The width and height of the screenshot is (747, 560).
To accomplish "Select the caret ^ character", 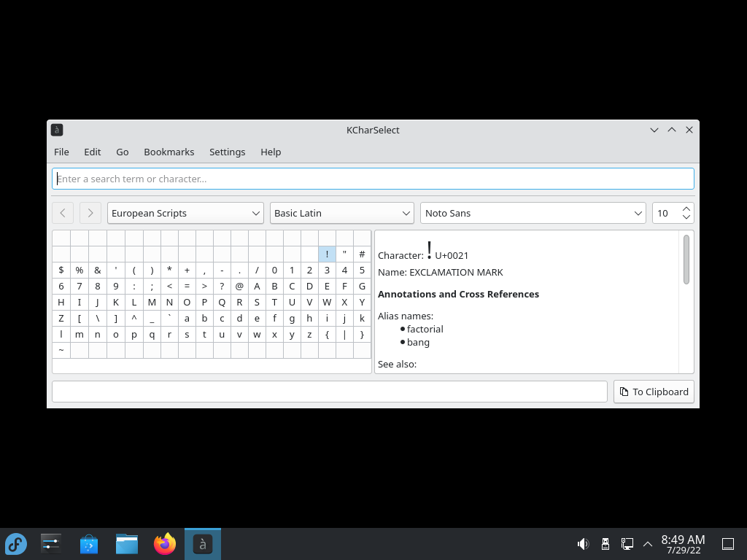I will coord(134,318).
